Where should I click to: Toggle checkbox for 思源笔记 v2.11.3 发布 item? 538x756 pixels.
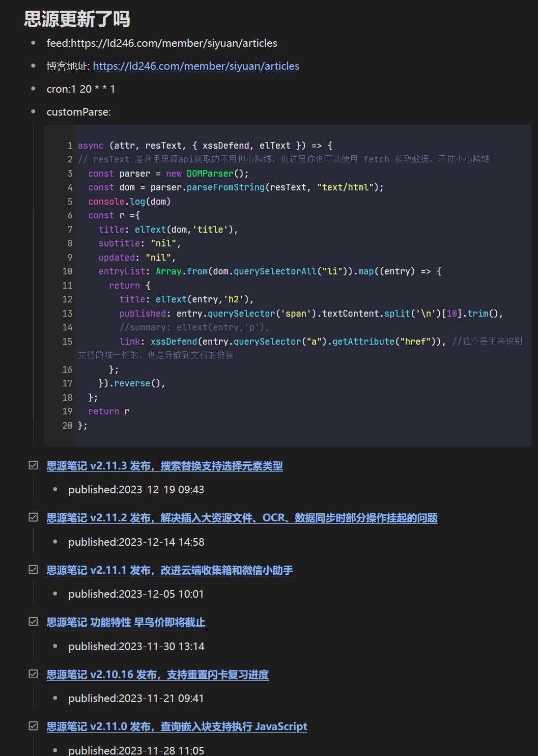(x=33, y=465)
